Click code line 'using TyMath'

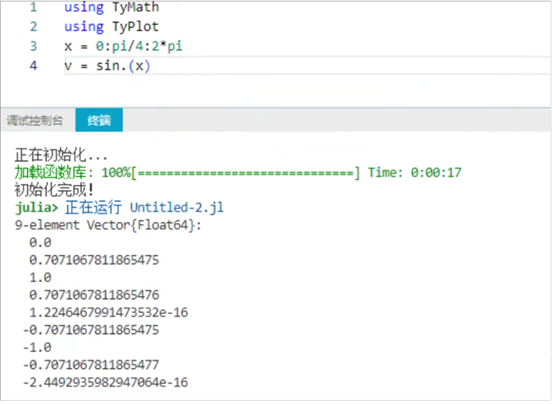(111, 7)
